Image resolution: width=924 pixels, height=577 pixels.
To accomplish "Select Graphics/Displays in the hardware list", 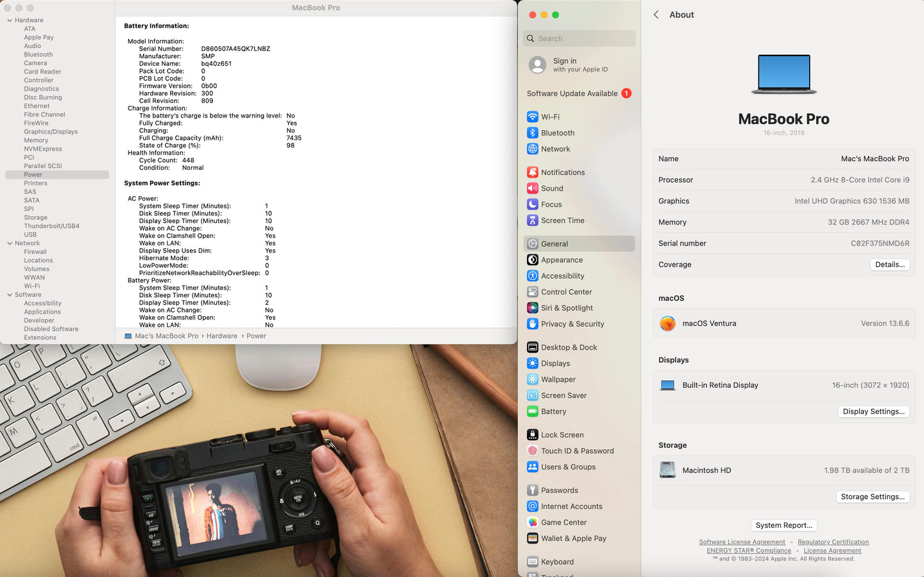I will click(x=51, y=132).
